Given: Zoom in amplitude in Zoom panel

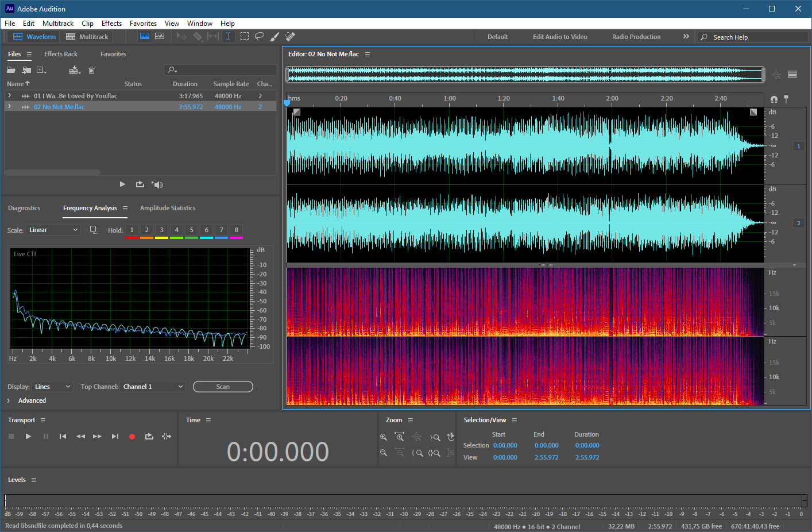Looking at the screenshot, I should tap(384, 437).
